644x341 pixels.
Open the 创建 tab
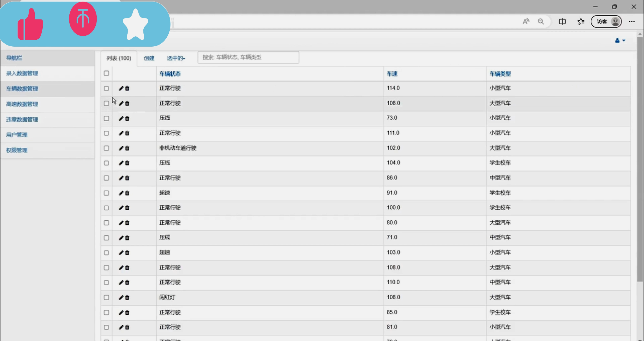pyautogui.click(x=149, y=58)
